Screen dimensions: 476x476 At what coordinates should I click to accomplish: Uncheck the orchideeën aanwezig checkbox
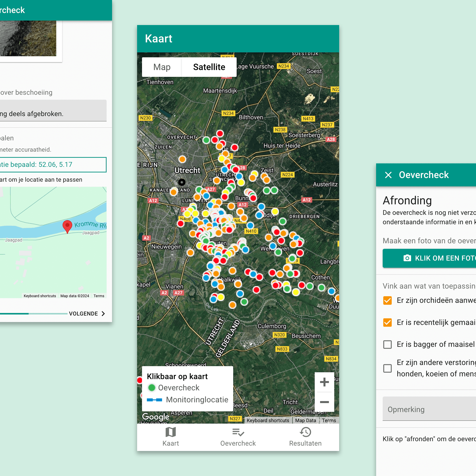click(387, 300)
